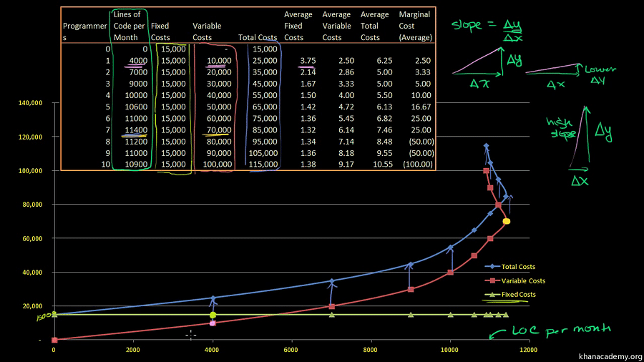Click the 20,000 y-axis label

tap(32, 306)
